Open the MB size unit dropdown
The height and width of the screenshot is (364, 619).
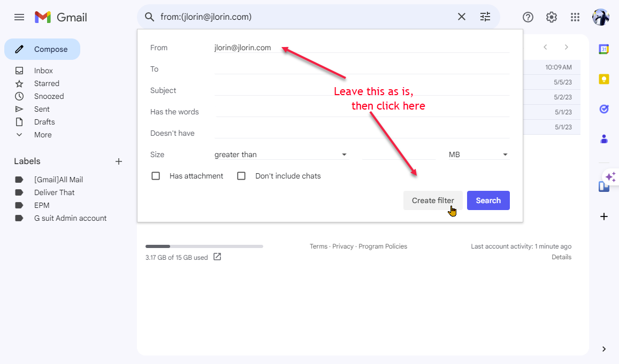[x=478, y=154]
